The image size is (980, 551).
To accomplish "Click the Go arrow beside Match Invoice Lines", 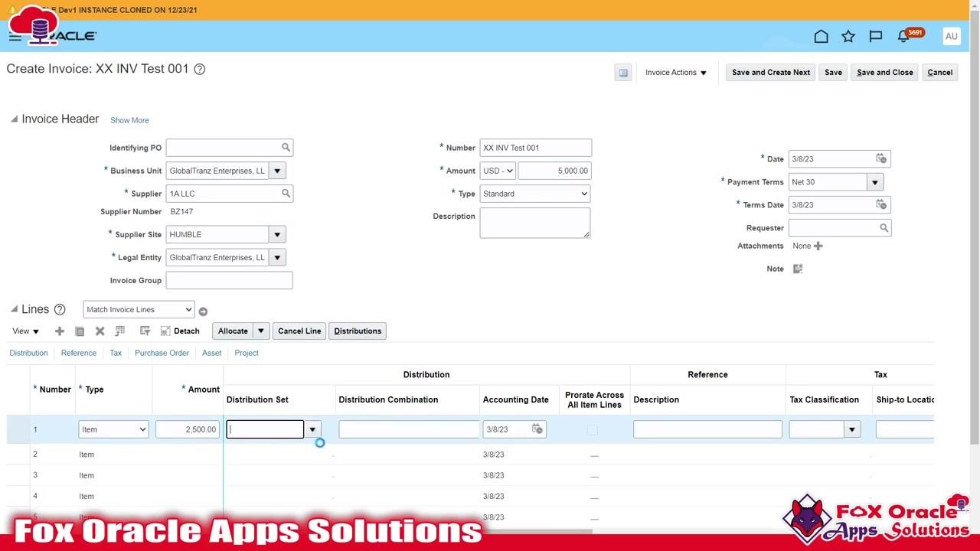I will [x=203, y=311].
